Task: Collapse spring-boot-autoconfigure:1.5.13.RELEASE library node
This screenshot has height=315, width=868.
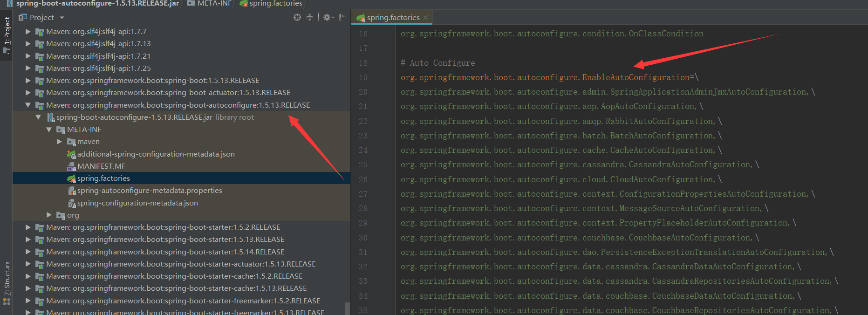Action: tap(28, 105)
